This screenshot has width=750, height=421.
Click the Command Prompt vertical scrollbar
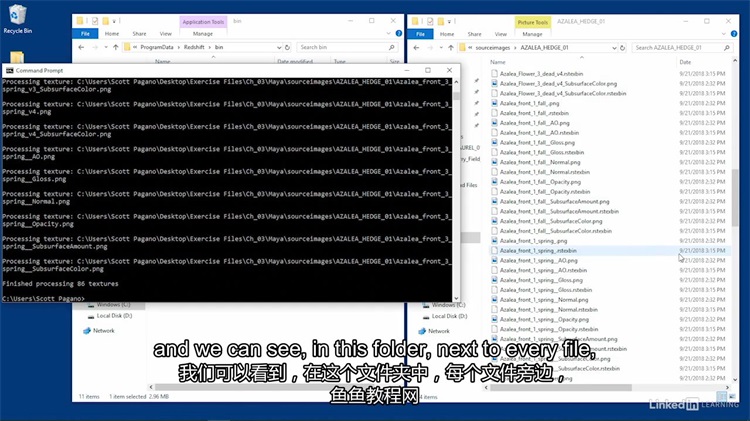pos(456,190)
